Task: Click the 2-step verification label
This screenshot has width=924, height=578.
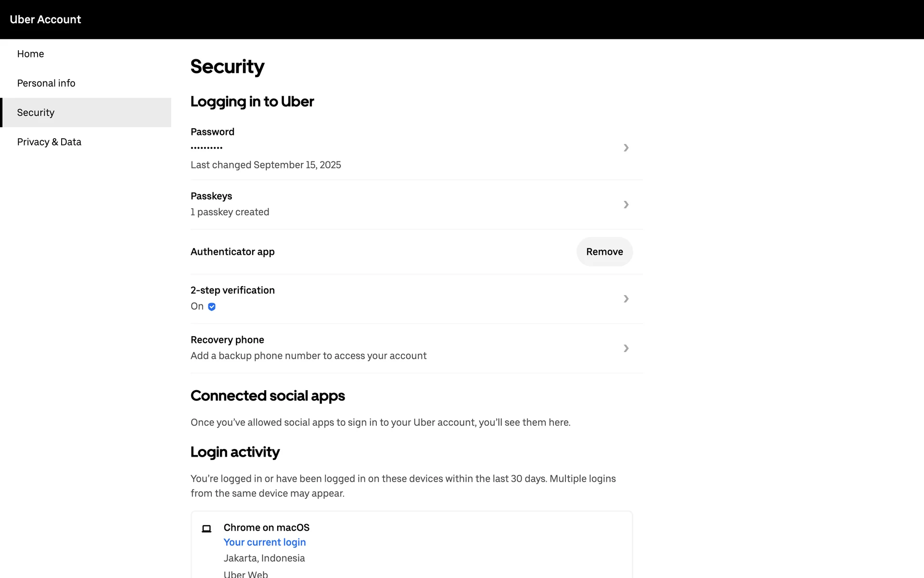Action: coord(232,290)
